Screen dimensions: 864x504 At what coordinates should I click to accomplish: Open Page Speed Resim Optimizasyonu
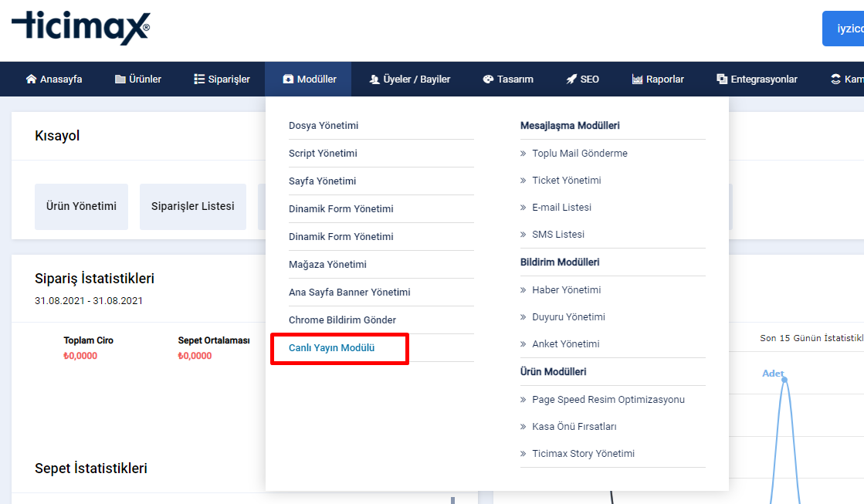(x=608, y=399)
